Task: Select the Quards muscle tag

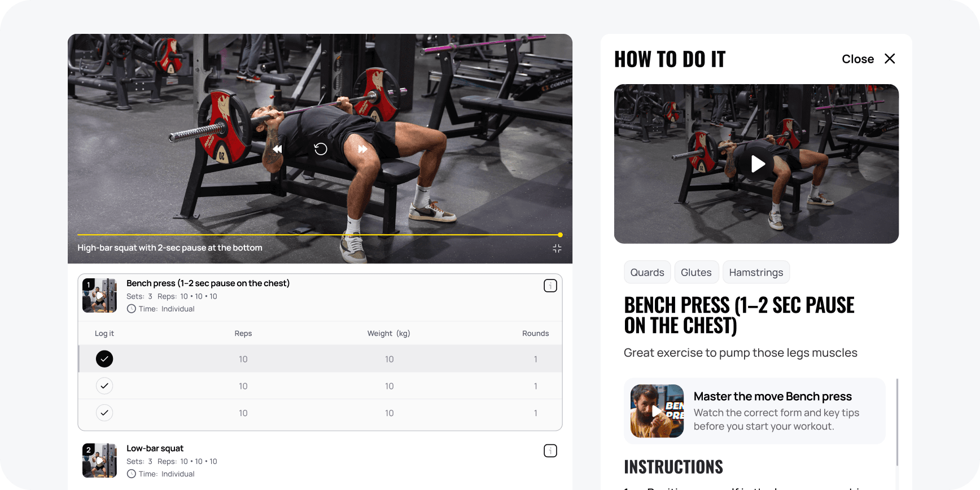Action: [x=648, y=272]
